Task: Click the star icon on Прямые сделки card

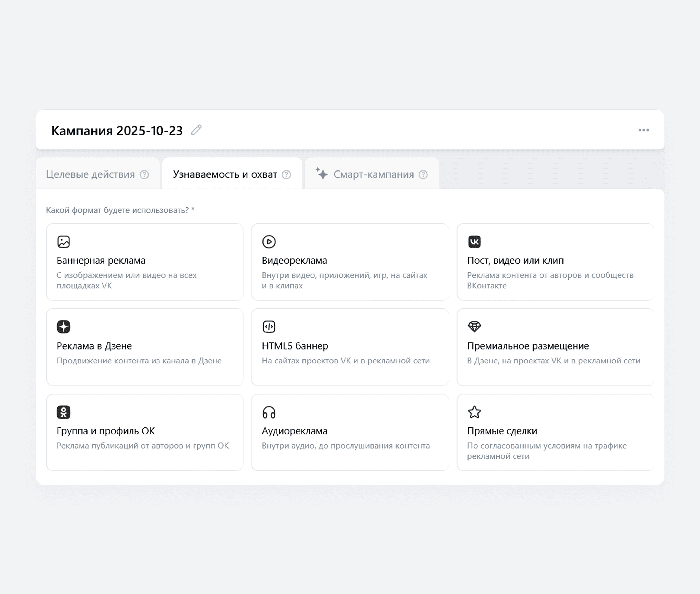Action: pos(474,412)
